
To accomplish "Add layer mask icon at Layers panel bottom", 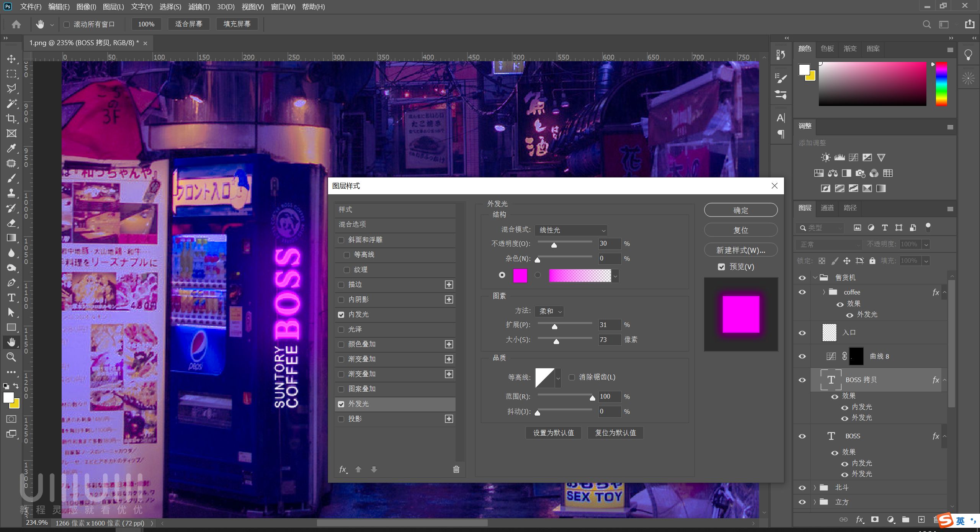I will pos(875,519).
